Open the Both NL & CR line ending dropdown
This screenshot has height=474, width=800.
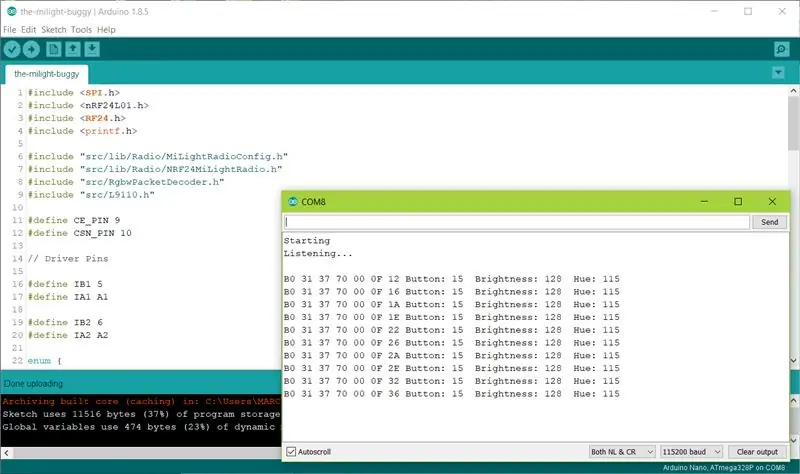point(622,452)
